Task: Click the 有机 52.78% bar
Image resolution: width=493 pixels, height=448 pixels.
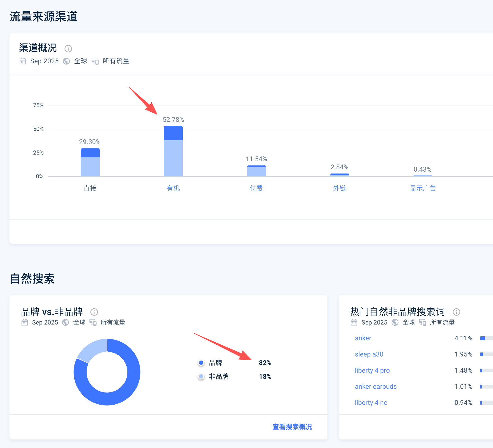Action: point(173,151)
